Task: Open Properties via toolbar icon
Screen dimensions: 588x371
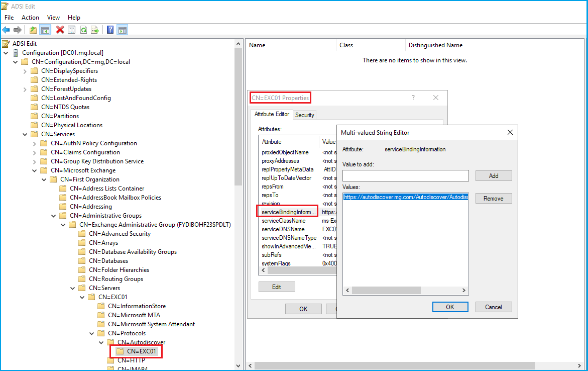Action: point(72,30)
